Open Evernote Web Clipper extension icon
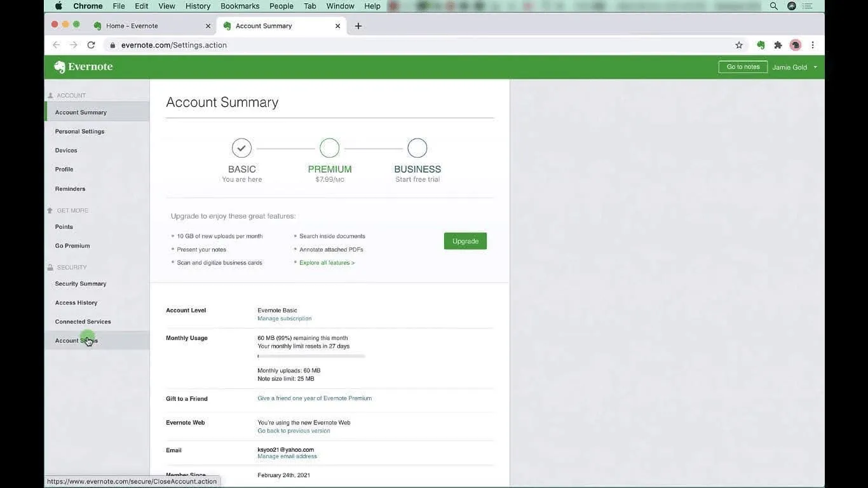The image size is (868, 488). [761, 45]
